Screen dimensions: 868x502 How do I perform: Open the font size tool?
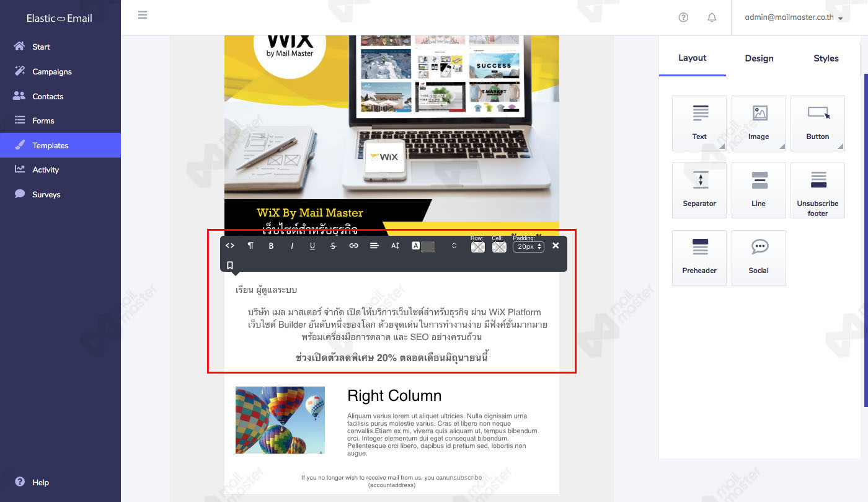[395, 246]
